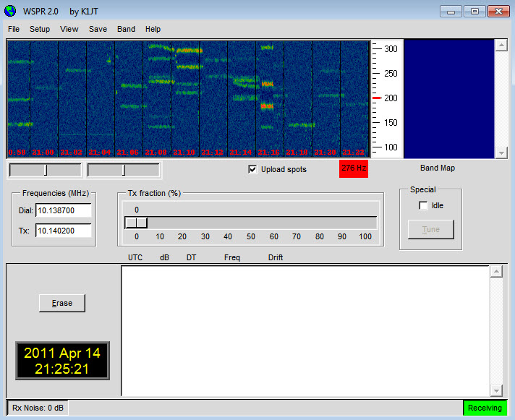Toggle the Upload spots checkbox

click(252, 169)
